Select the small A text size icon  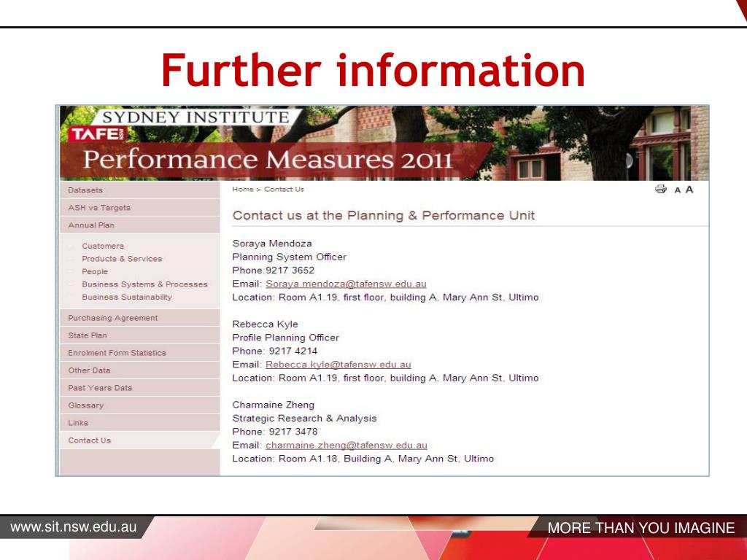(678, 190)
